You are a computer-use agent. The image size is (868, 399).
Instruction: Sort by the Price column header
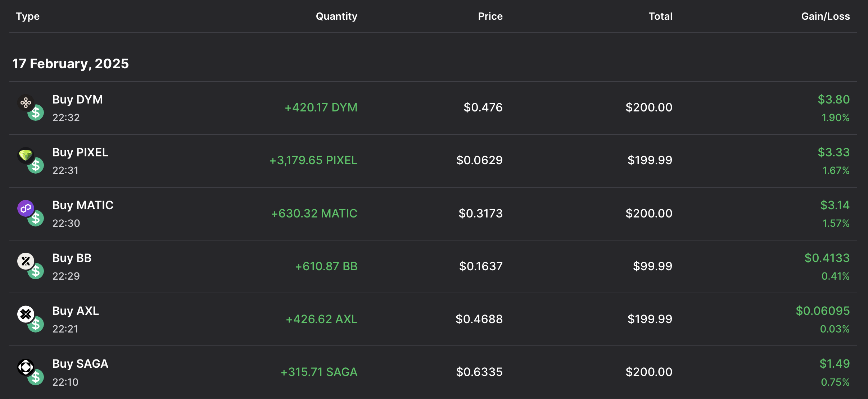click(490, 16)
